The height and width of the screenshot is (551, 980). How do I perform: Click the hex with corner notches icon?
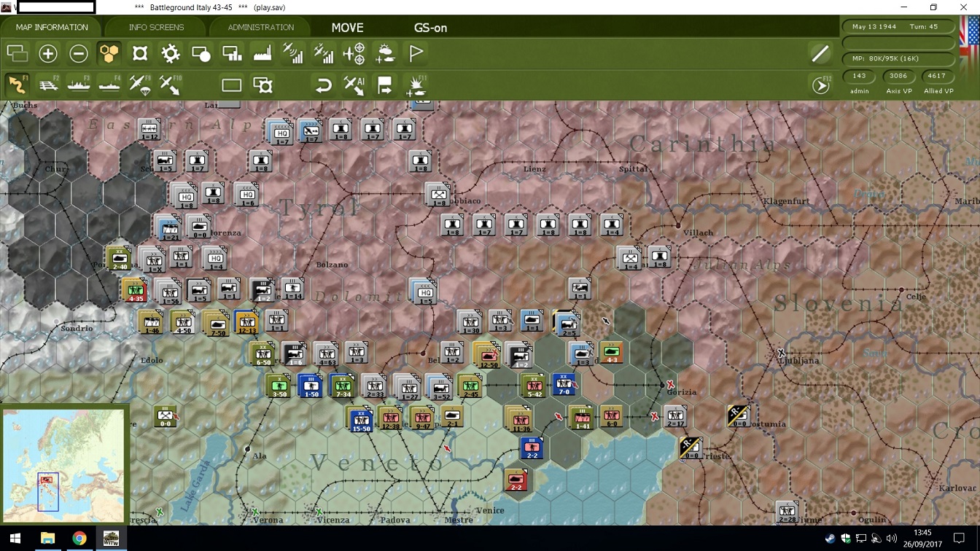pos(140,53)
